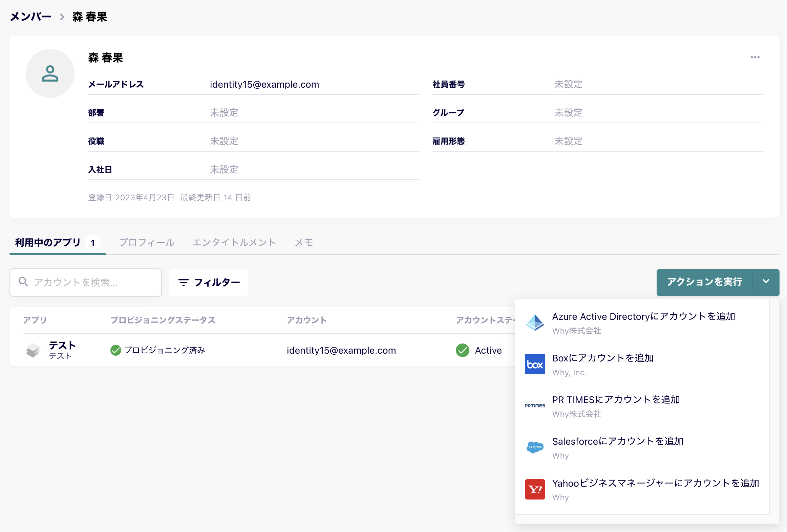Expand the アクションを実行 dropdown arrow

(x=766, y=282)
